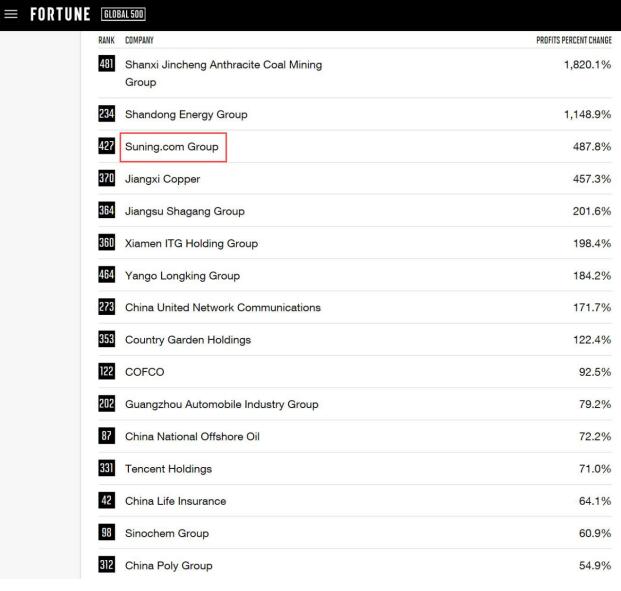The width and height of the screenshot is (621, 591).
Task: Click rank badge 87
Action: pyautogui.click(x=107, y=436)
